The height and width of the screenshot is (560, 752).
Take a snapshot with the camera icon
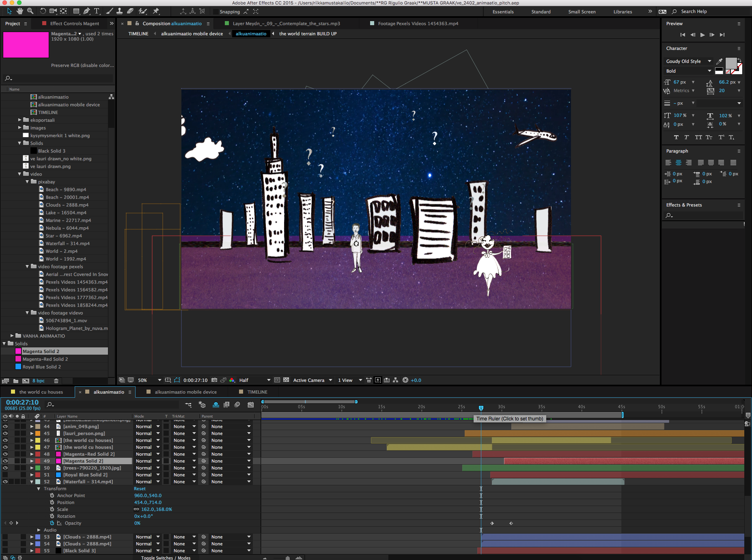(214, 380)
